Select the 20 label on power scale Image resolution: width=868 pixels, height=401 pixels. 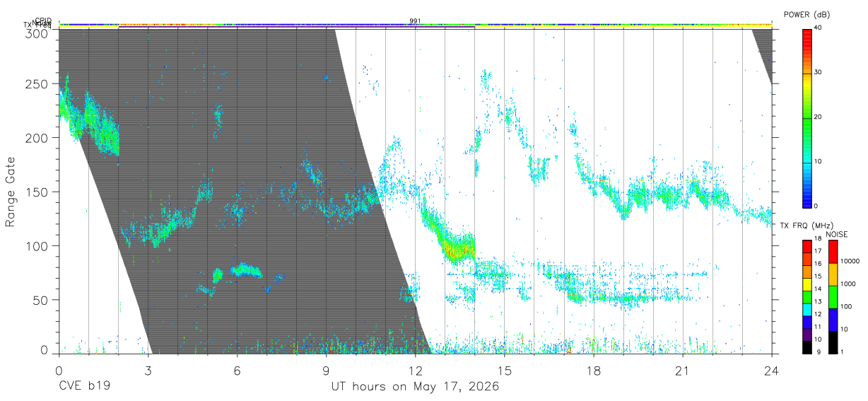[x=819, y=117]
